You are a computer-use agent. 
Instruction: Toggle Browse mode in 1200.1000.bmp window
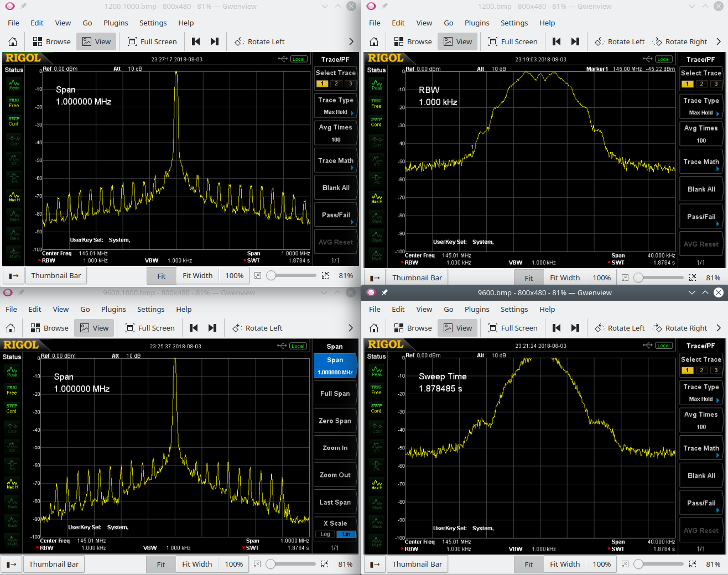[51, 41]
